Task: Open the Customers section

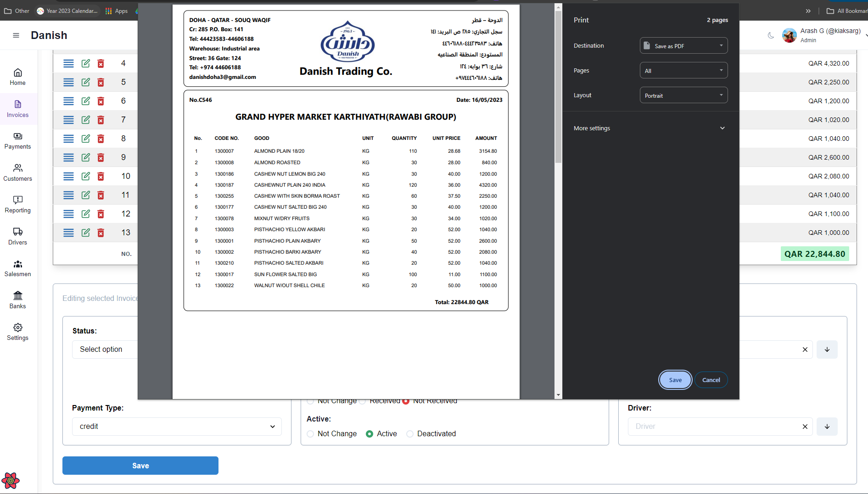Action: [17, 173]
